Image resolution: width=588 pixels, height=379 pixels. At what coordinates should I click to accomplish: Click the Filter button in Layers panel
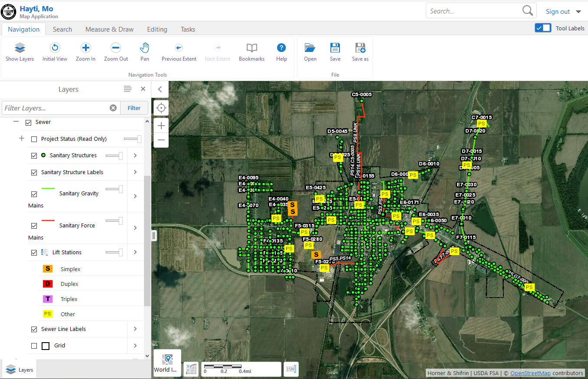tap(134, 108)
